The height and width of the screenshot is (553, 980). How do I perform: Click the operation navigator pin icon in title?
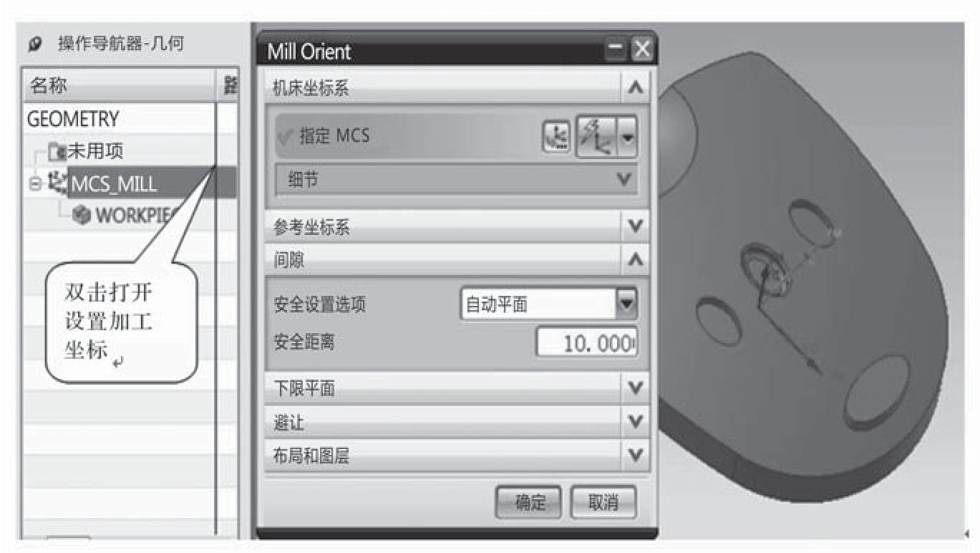click(x=34, y=45)
